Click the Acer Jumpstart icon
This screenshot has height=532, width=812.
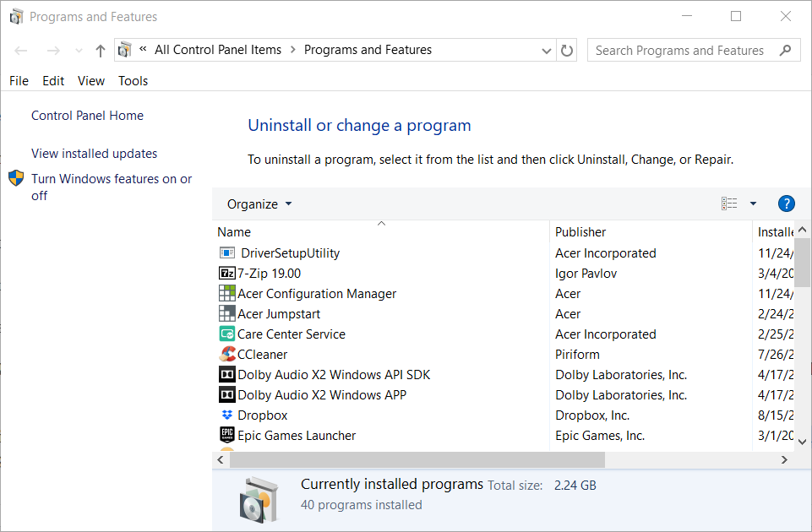click(x=226, y=313)
